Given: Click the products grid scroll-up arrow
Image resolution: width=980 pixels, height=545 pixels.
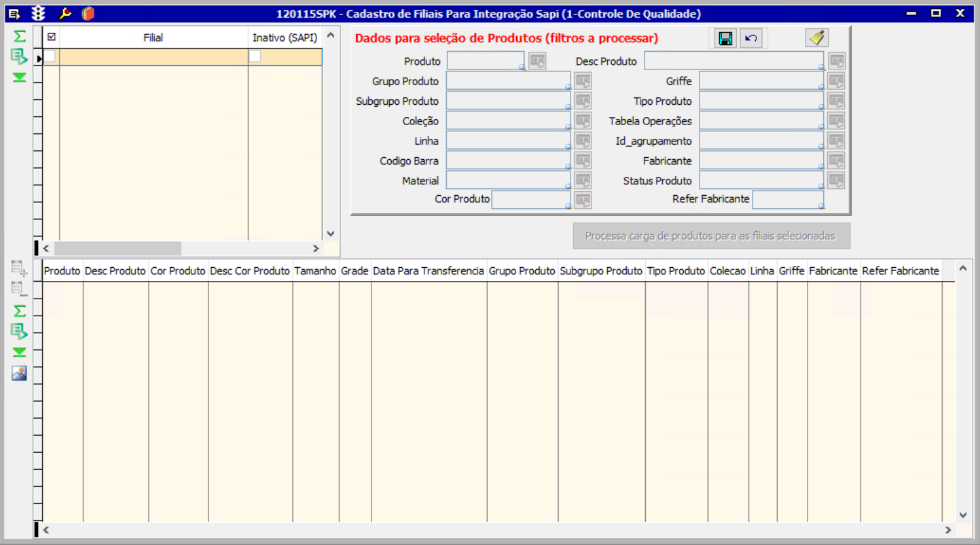Looking at the screenshot, I should (963, 268).
